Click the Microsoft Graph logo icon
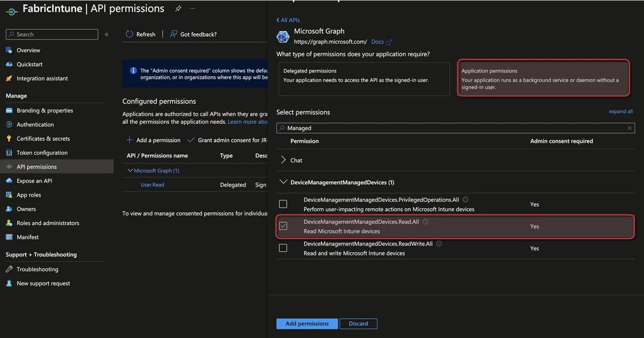644x338 pixels. click(x=283, y=37)
